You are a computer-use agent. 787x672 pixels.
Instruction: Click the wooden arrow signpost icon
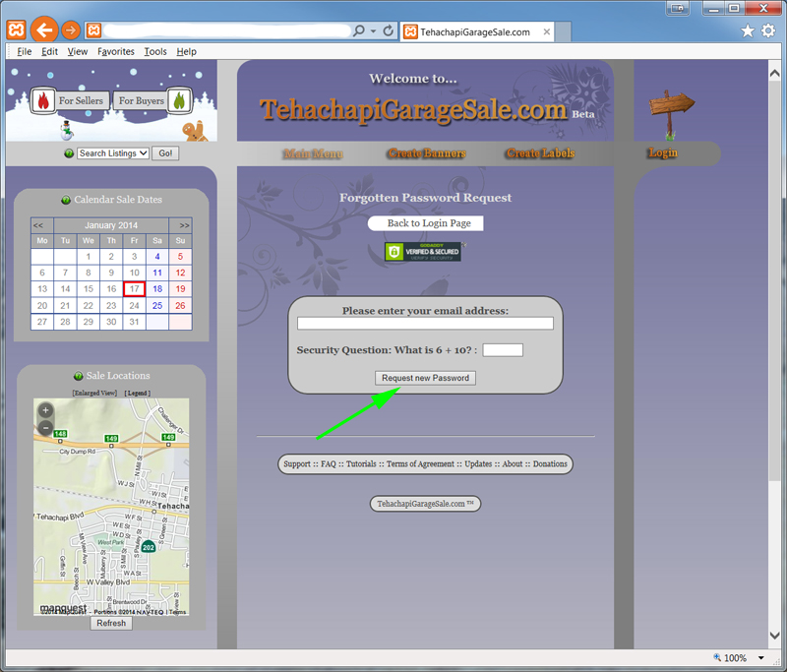click(671, 114)
